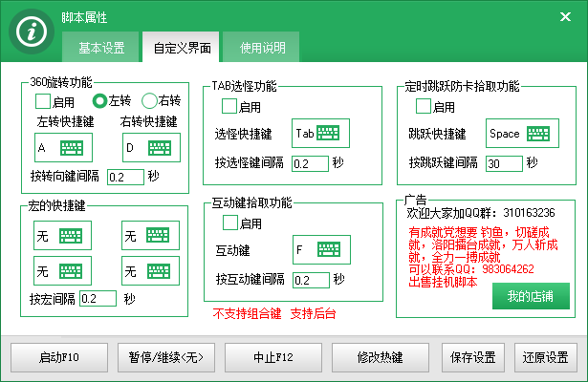
Task: Click the 还原设置 button
Action: coord(546,358)
